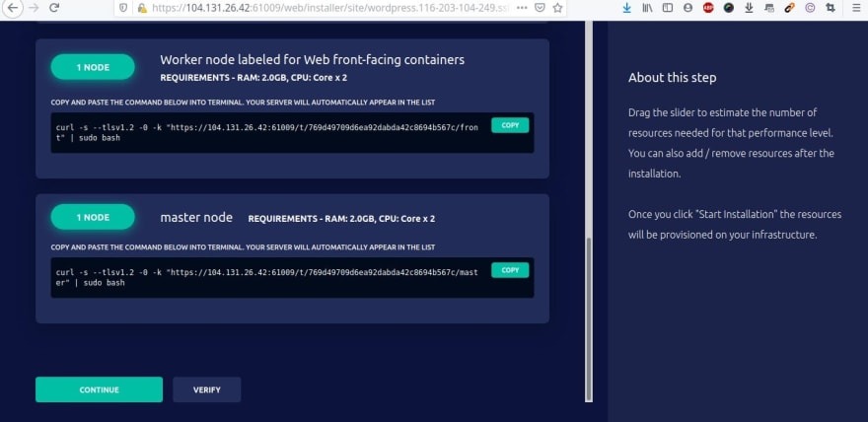
Task: Click the browser address bar URL
Action: tap(329, 8)
